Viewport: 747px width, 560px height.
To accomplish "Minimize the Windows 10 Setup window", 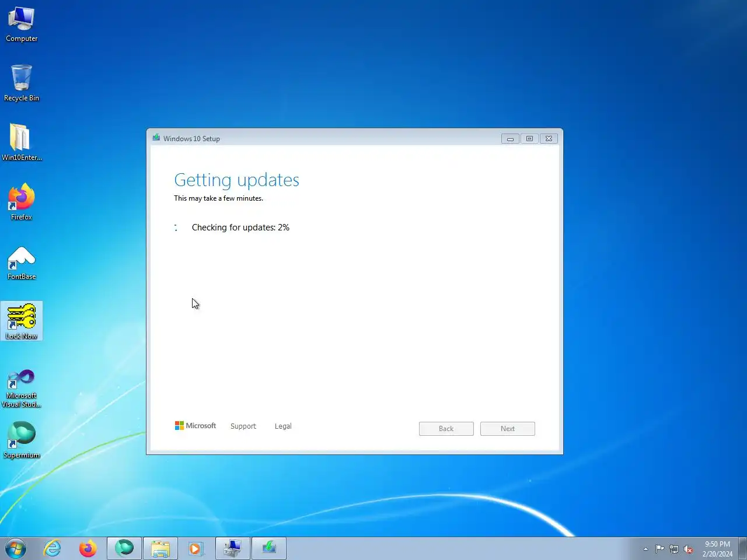I will [510, 139].
